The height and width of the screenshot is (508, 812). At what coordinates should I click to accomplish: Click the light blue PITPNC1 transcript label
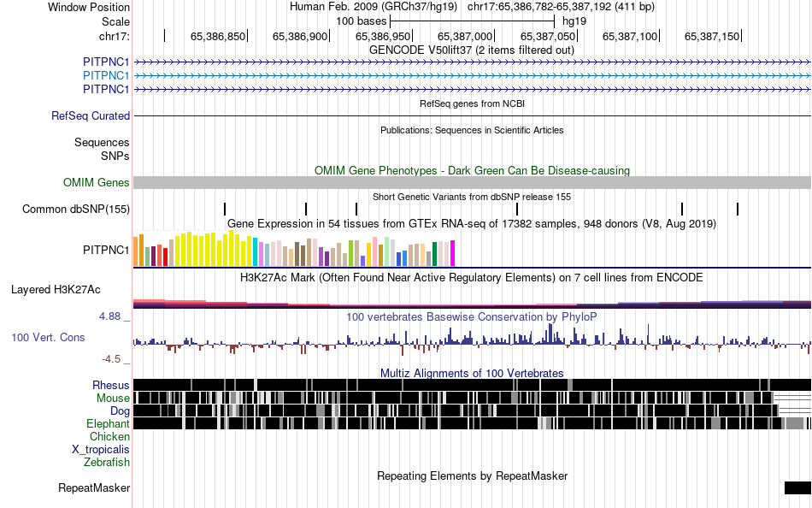[106, 75]
